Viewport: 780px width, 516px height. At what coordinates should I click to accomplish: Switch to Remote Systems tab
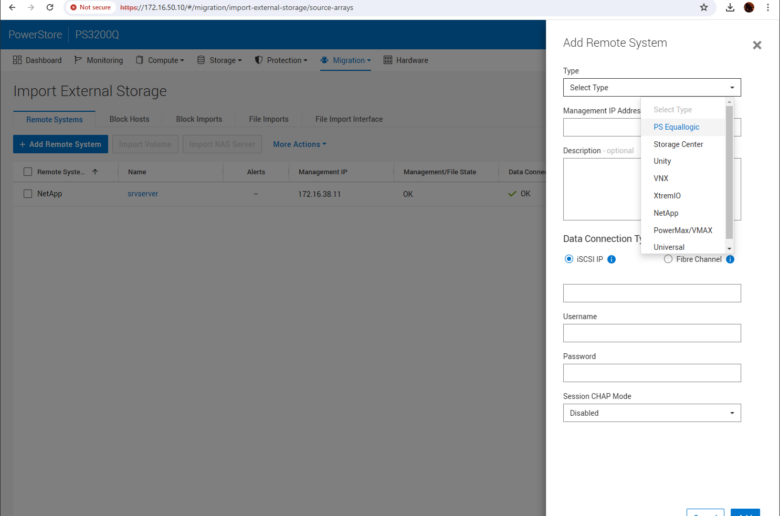pyautogui.click(x=54, y=119)
